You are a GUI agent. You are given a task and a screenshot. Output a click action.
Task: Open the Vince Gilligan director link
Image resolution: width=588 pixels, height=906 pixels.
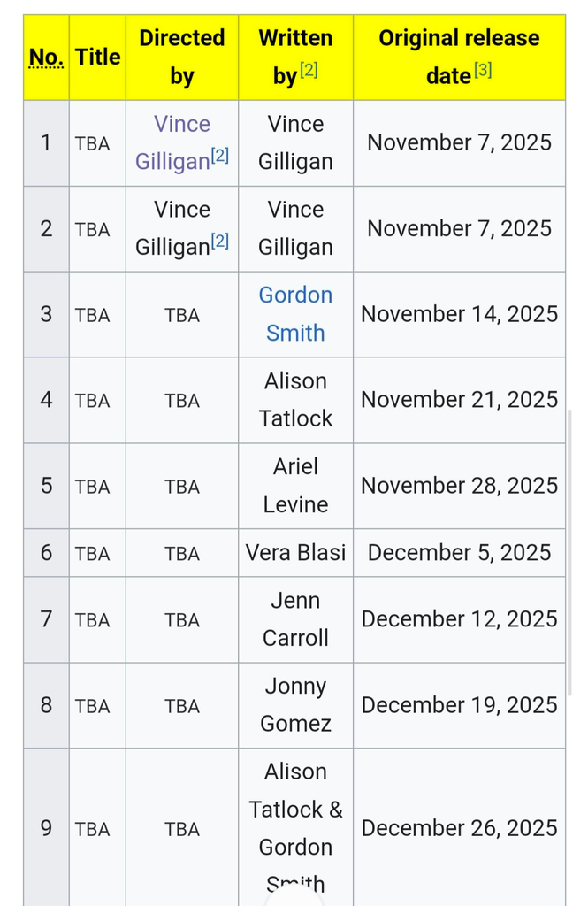click(x=173, y=142)
